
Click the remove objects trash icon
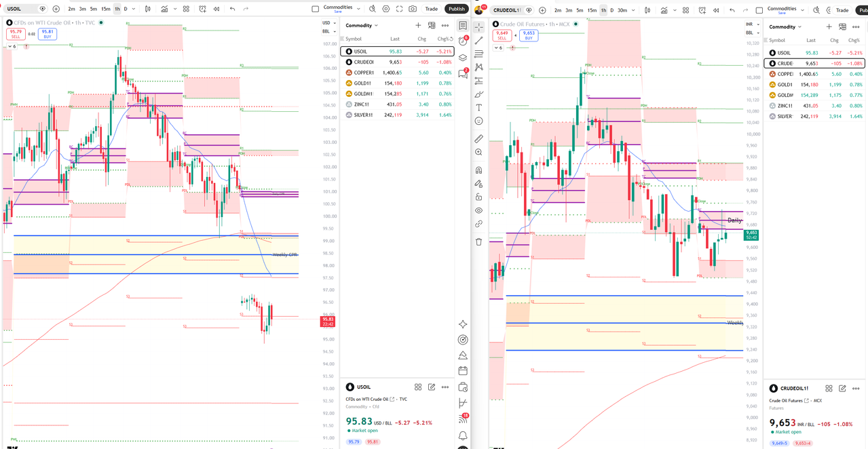pos(478,241)
